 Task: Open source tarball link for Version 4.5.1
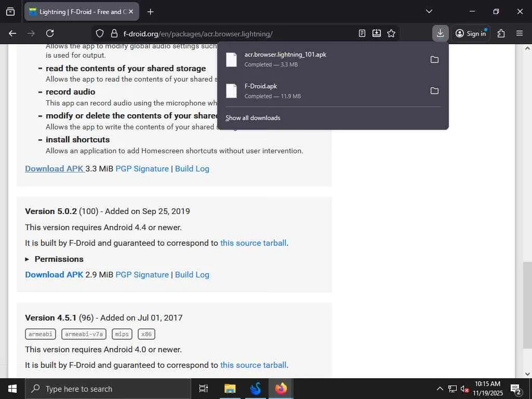254,365
